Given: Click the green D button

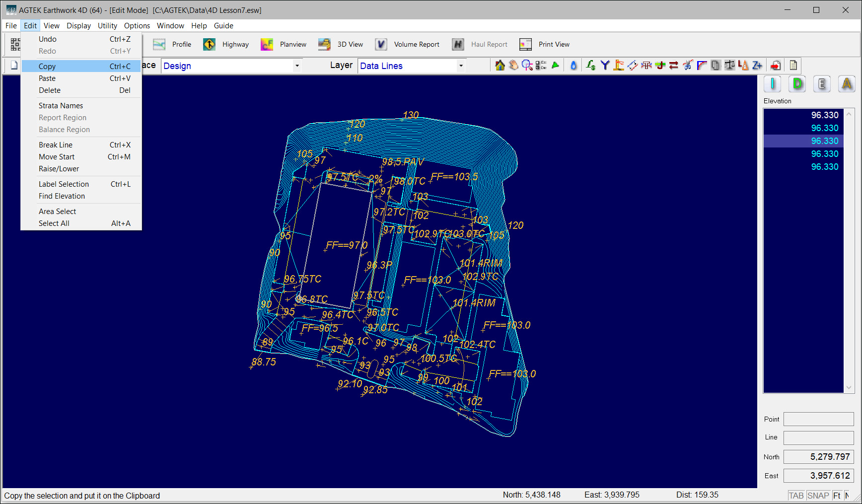Looking at the screenshot, I should [x=797, y=84].
